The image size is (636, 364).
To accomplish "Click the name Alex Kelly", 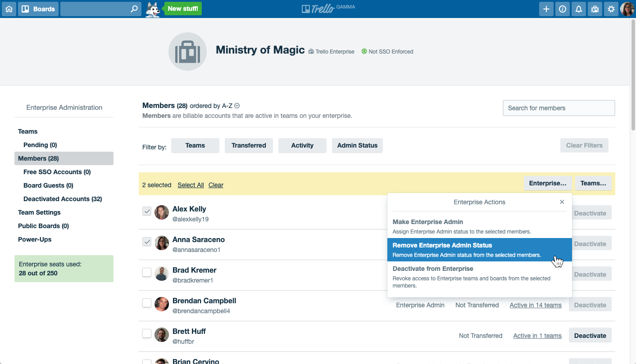I will 189,209.
